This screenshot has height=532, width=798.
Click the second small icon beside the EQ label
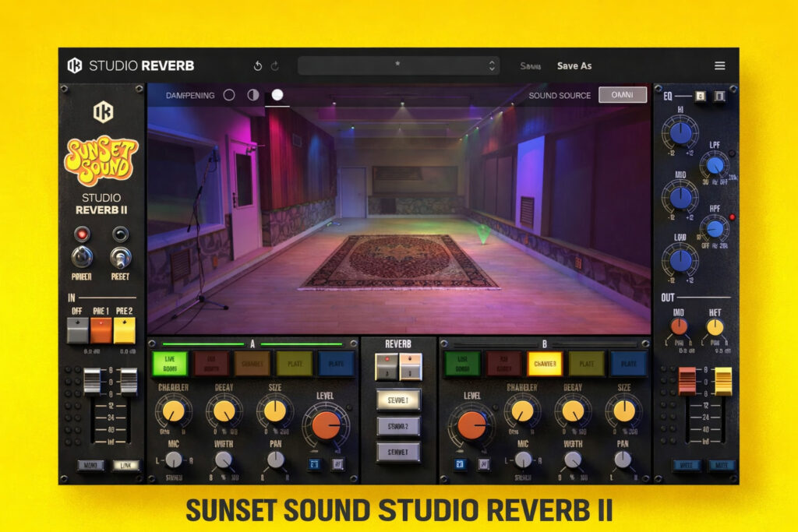click(719, 97)
